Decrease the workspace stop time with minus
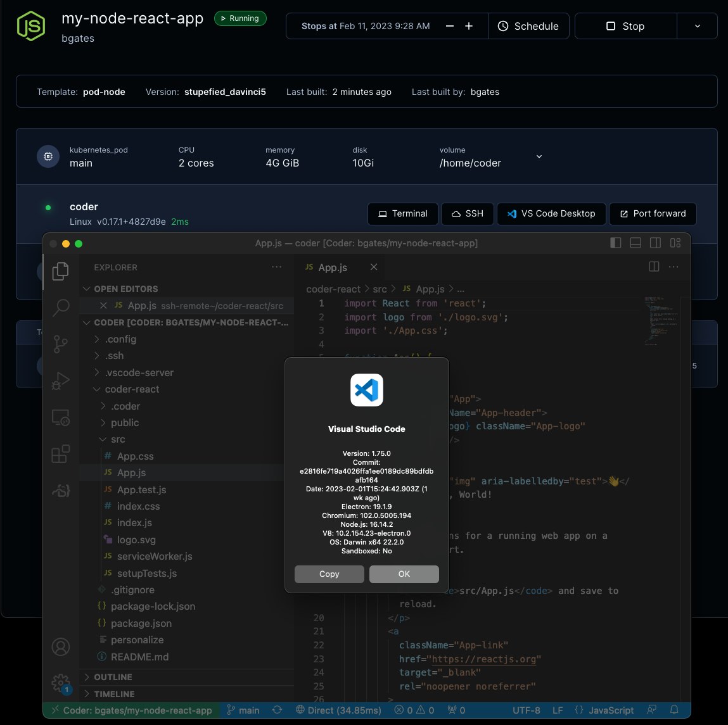728x725 pixels. point(449,26)
